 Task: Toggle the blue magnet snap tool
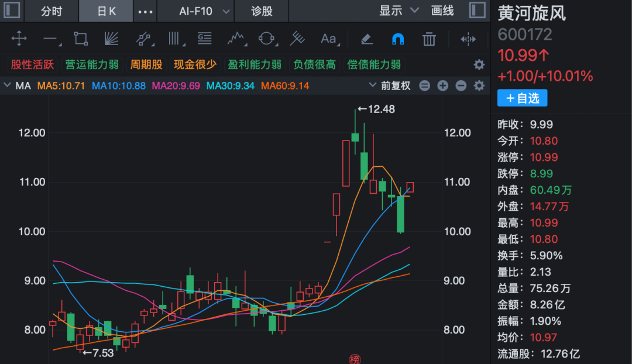click(398, 39)
